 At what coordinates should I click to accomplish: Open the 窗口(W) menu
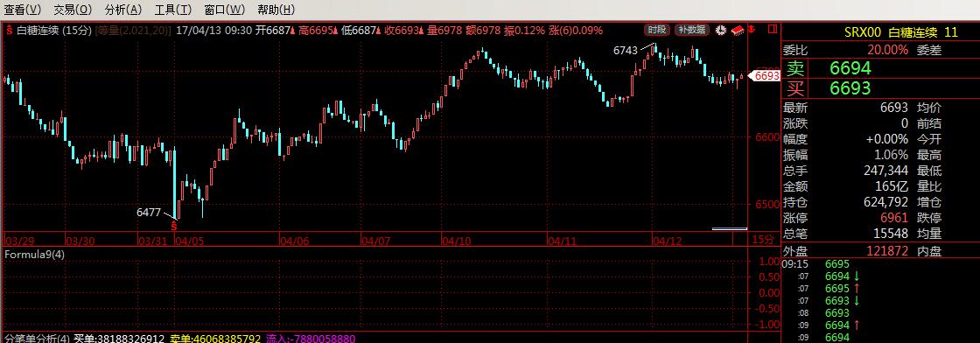tap(224, 10)
